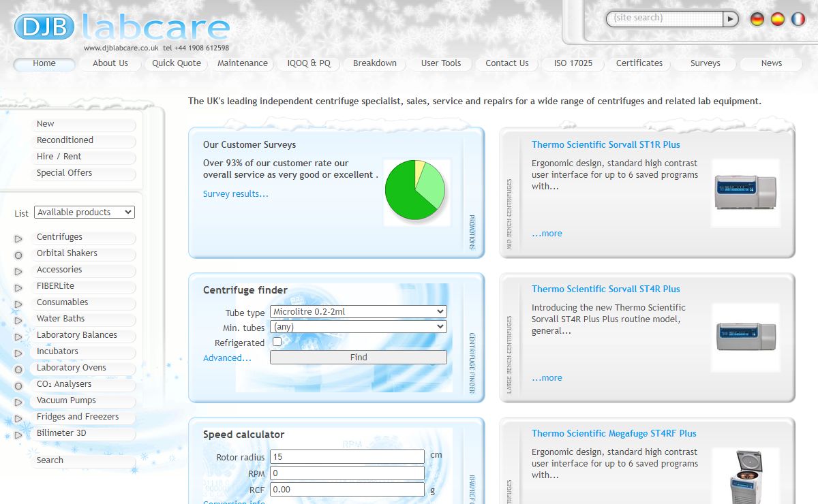Click the RCF input field
The height and width of the screenshot is (504, 818).
(x=347, y=490)
